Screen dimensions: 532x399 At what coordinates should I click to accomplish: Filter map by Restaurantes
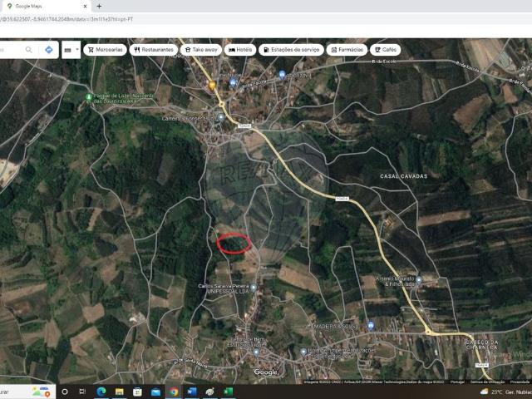154,50
